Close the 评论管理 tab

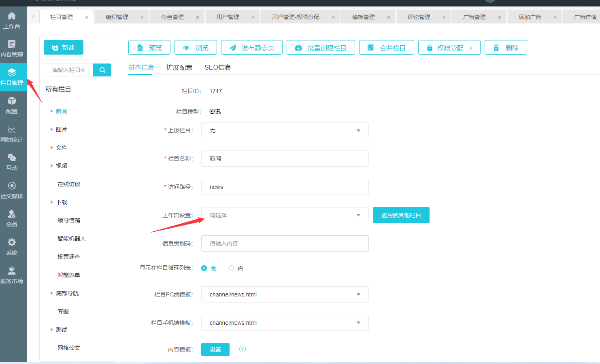tap(444, 17)
